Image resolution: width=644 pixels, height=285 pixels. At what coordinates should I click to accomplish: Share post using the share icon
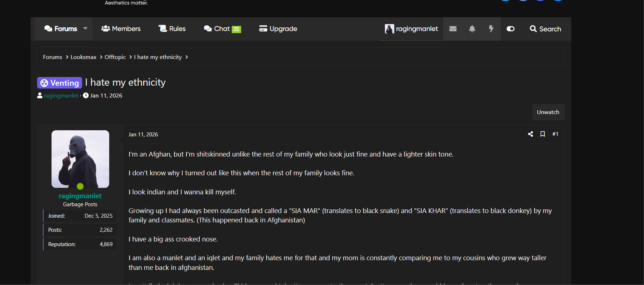(x=530, y=134)
